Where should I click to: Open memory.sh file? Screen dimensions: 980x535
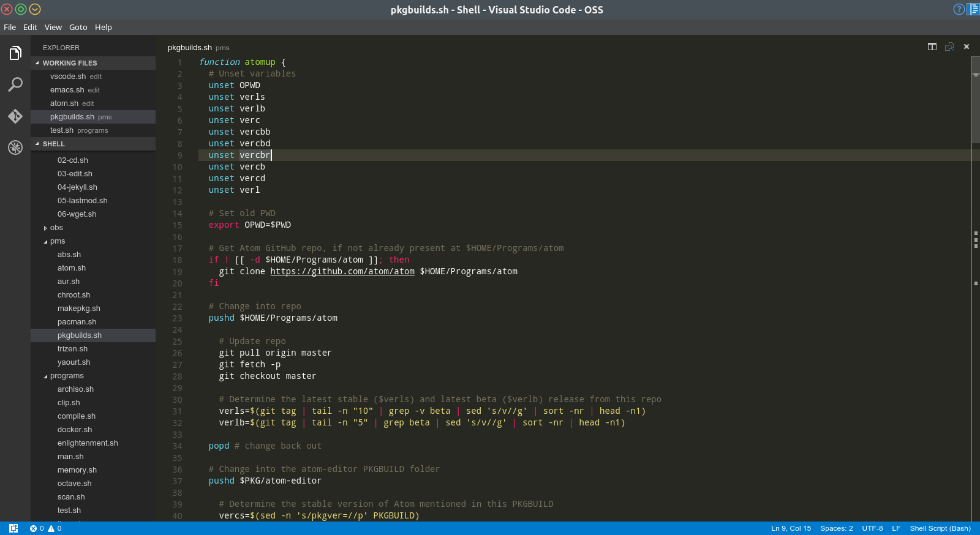[x=93, y=470]
